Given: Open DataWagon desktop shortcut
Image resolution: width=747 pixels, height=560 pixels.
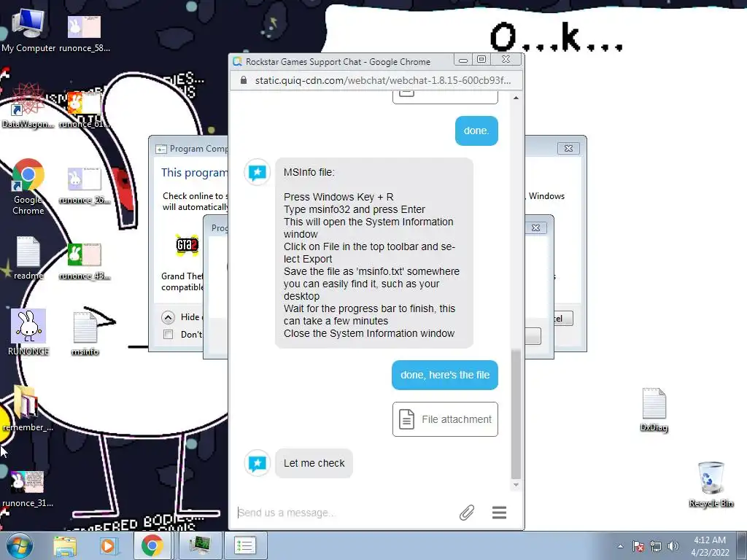Looking at the screenshot, I should pyautogui.click(x=28, y=106).
